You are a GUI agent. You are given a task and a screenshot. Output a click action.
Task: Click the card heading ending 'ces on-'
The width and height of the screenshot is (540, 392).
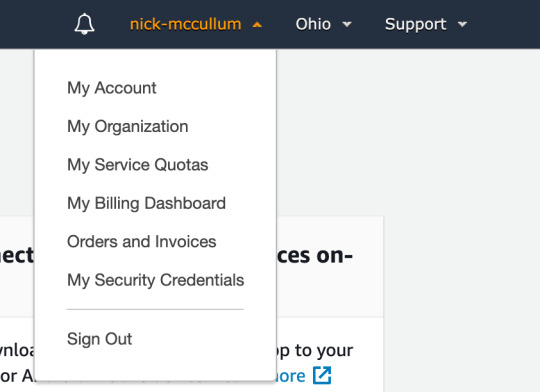315,256
